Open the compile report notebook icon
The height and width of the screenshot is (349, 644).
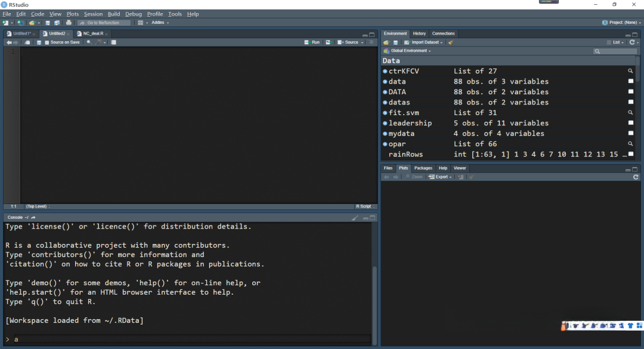pyautogui.click(x=113, y=42)
